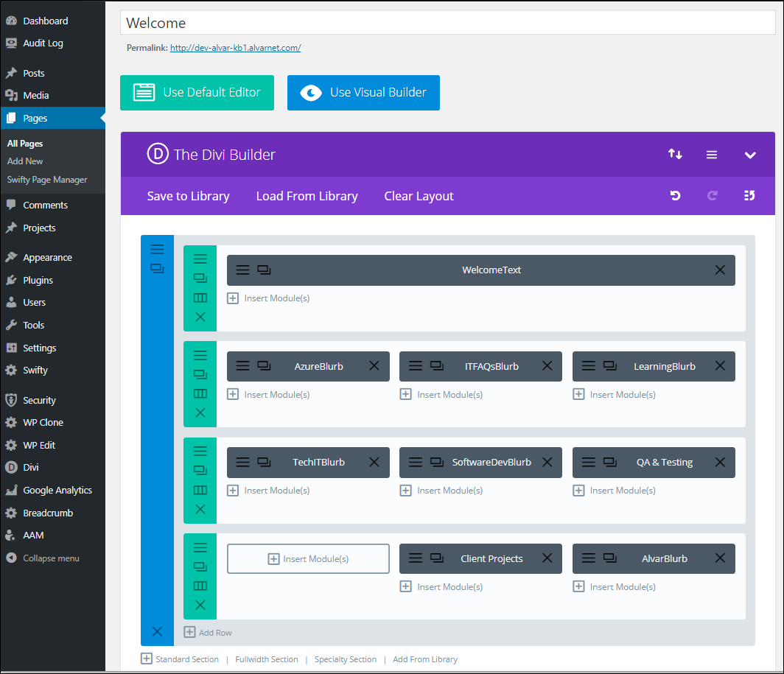
Task: Clone the blue section
Action: point(157,269)
